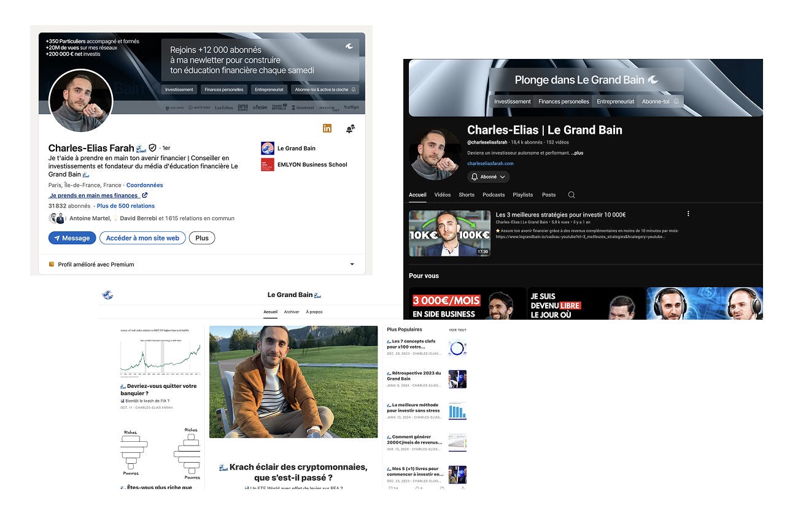The image size is (806, 532).
Task: Open the newsletter 'À propos' tab
Action: (x=314, y=312)
